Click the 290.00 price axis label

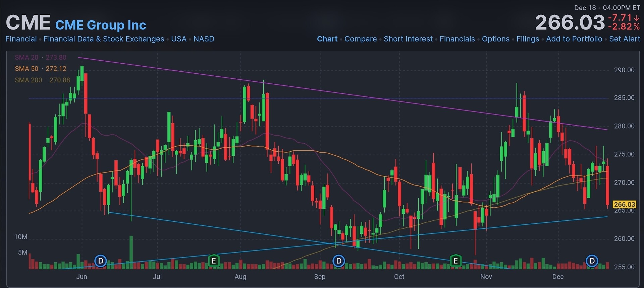624,70
